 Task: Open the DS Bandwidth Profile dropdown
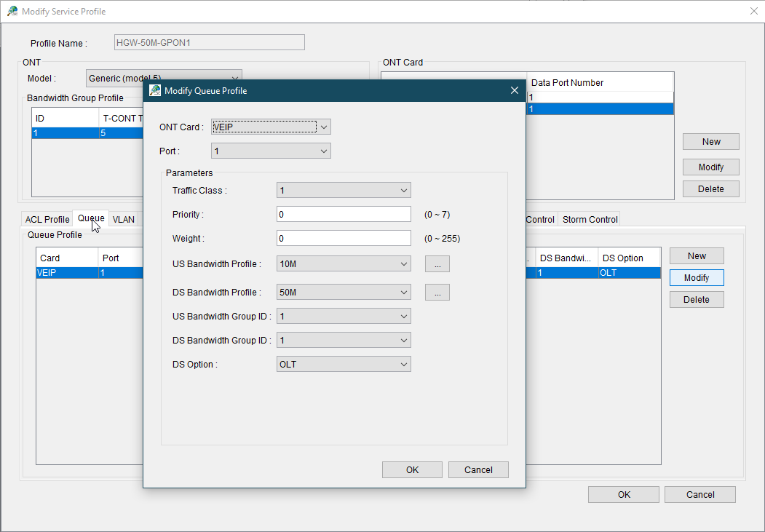tap(344, 293)
